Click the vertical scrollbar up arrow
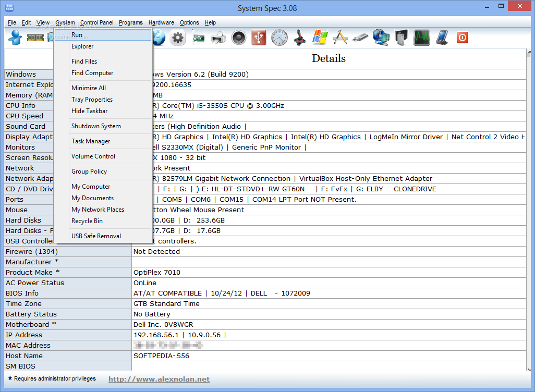535x392 pixels. tap(529, 53)
